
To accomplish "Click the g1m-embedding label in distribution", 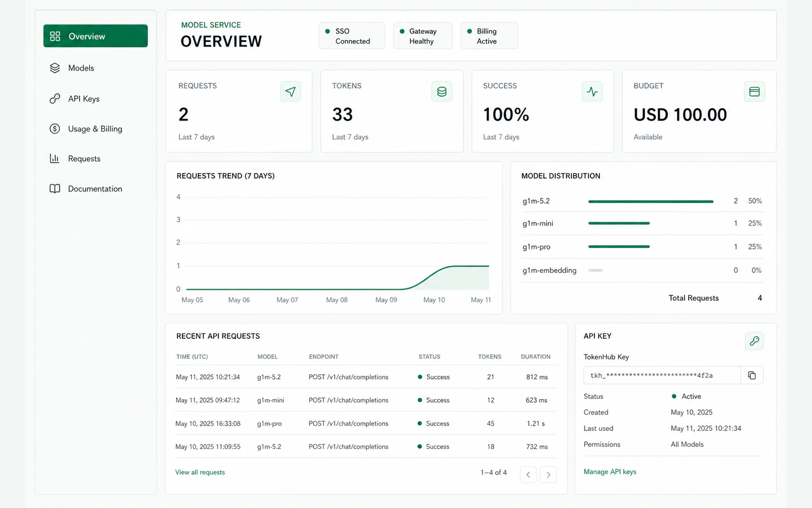I will 549,270.
